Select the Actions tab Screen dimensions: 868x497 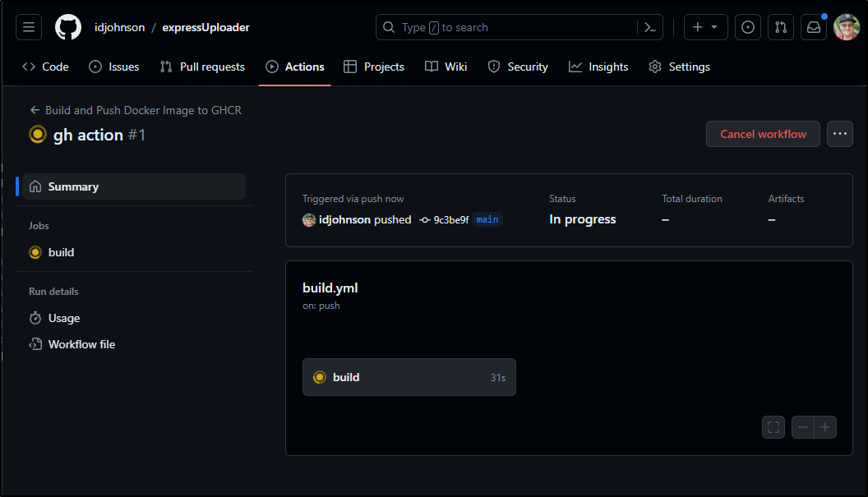(294, 67)
